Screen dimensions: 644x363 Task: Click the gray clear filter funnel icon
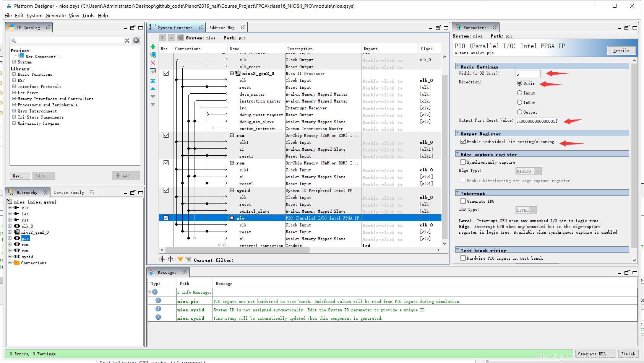point(188,259)
